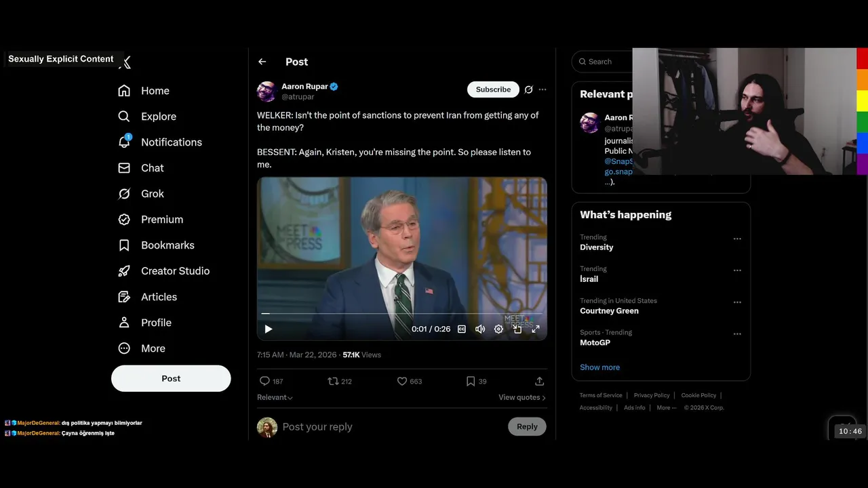
Task: Open Chat from the sidebar
Action: pyautogui.click(x=141, y=168)
